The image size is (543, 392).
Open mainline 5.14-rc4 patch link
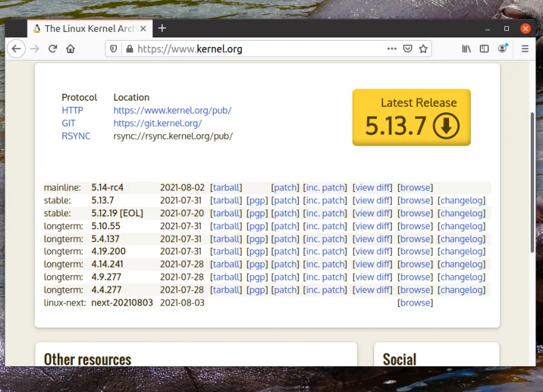(285, 188)
